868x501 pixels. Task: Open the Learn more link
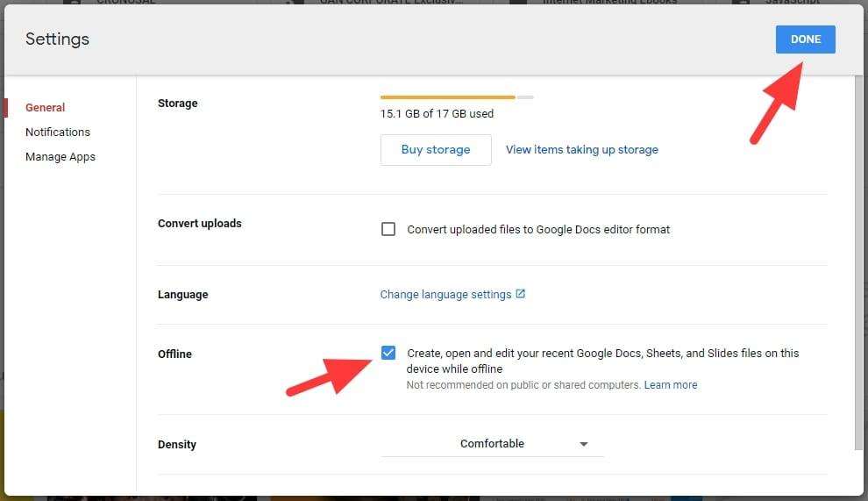[671, 384]
